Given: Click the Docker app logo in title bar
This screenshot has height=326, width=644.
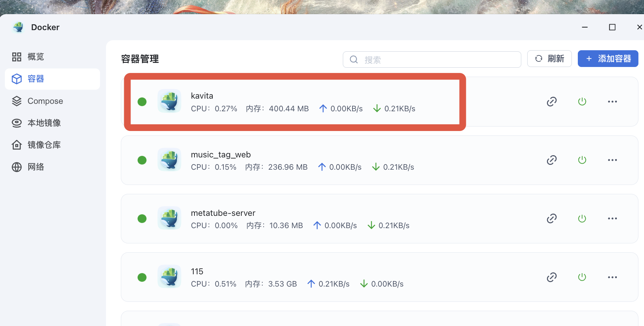Looking at the screenshot, I should (18, 27).
